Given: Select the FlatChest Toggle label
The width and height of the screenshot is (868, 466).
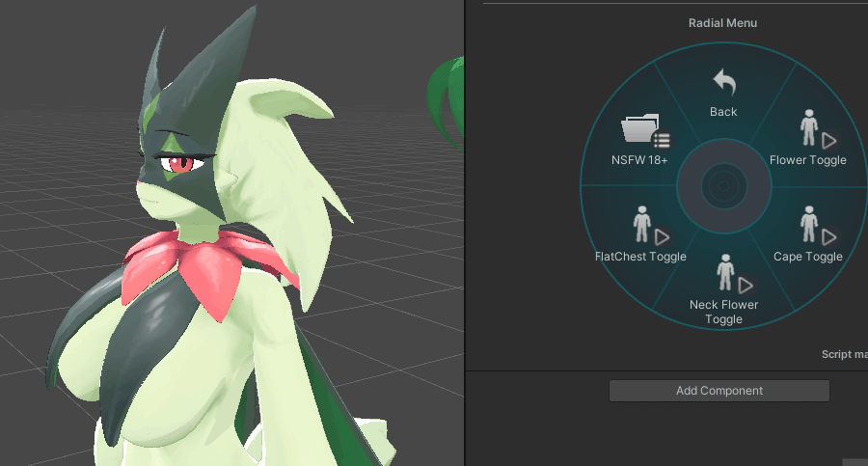Looking at the screenshot, I should [640, 257].
